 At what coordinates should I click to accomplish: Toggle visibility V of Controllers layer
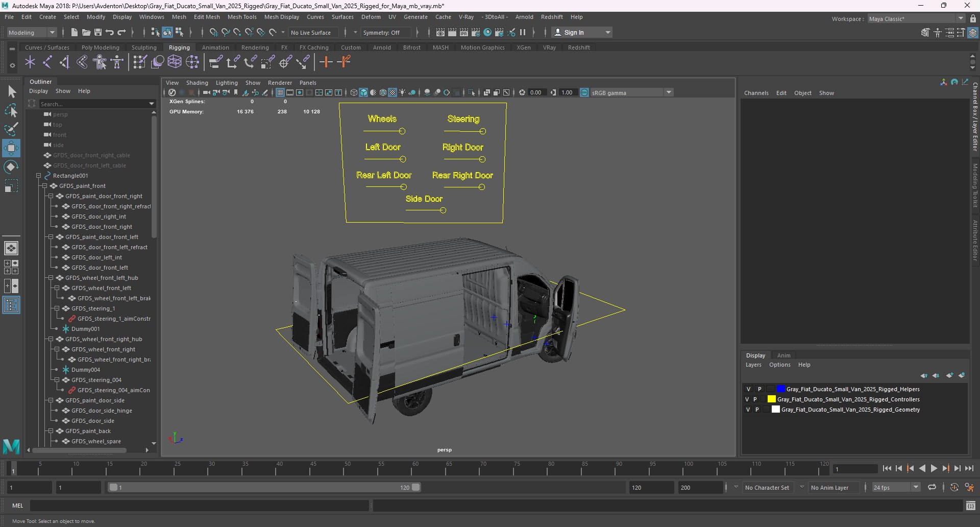coord(747,399)
